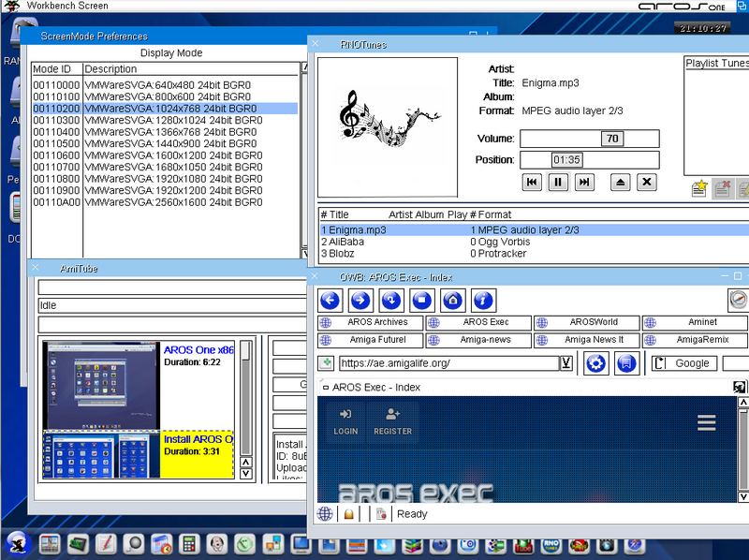Viewport: 749px width, 560px height.
Task: Add a new playlist with the star icon
Action: (x=698, y=189)
